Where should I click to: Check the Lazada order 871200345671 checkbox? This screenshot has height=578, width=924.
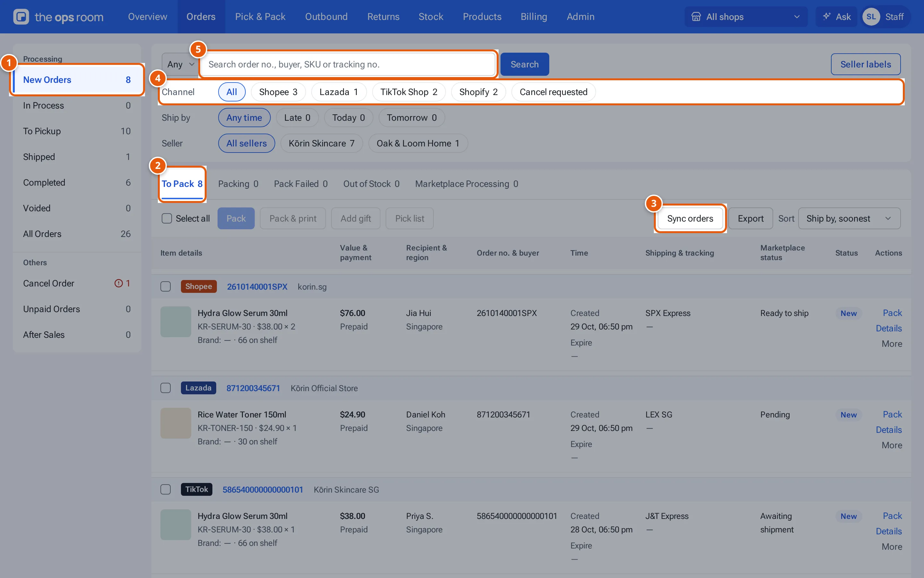coord(165,388)
